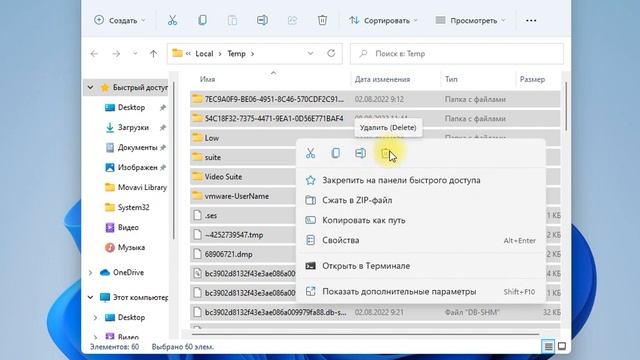Open Desktop in Quick access
The image size is (640, 360).
pos(131,107)
